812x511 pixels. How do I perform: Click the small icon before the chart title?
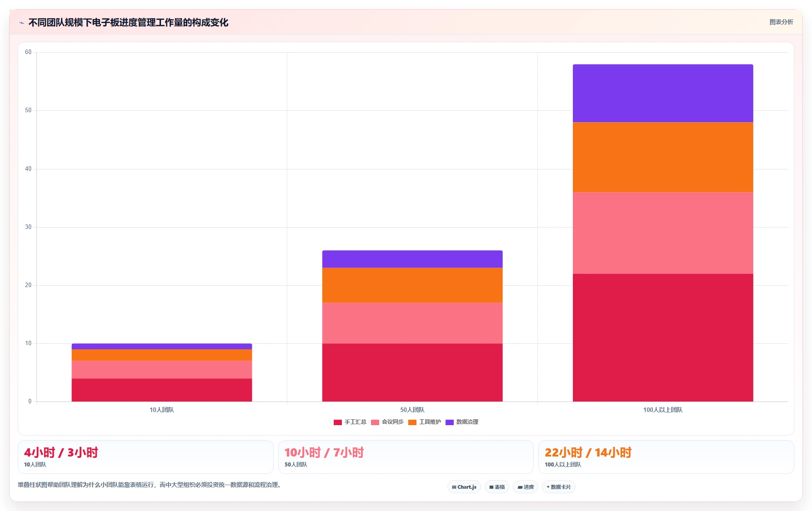pos(21,23)
